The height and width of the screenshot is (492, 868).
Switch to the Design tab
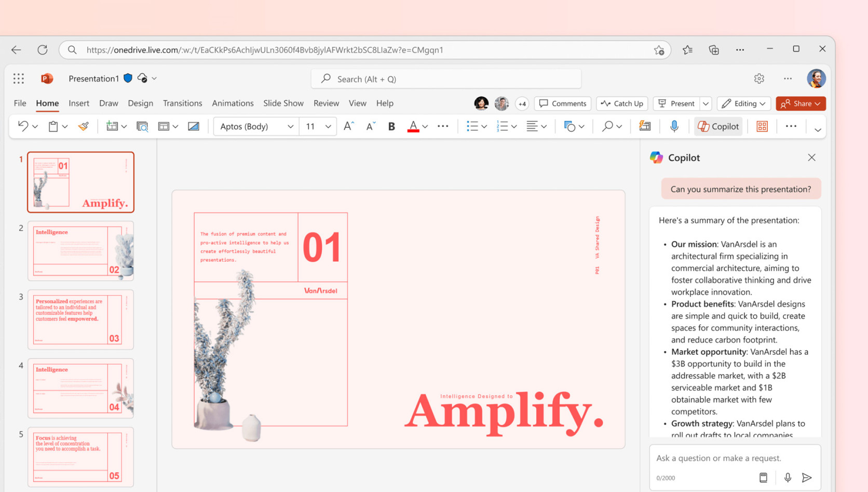click(140, 103)
